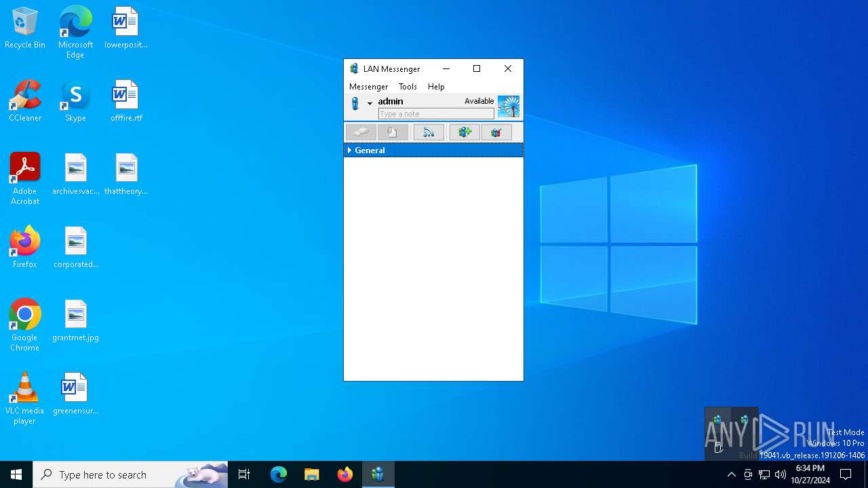The height and width of the screenshot is (488, 868).
Task: Click the admin user name
Action: (391, 101)
